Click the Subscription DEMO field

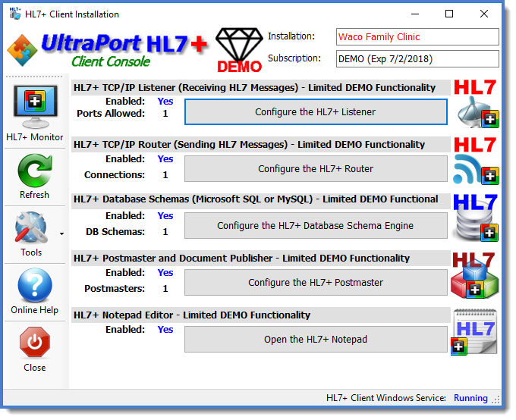point(417,58)
